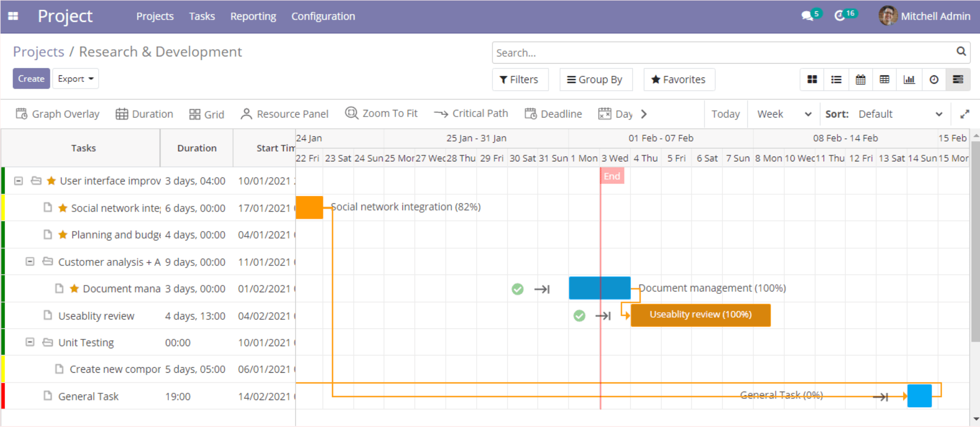Expand Gantt chart to fullscreen

tap(964, 114)
